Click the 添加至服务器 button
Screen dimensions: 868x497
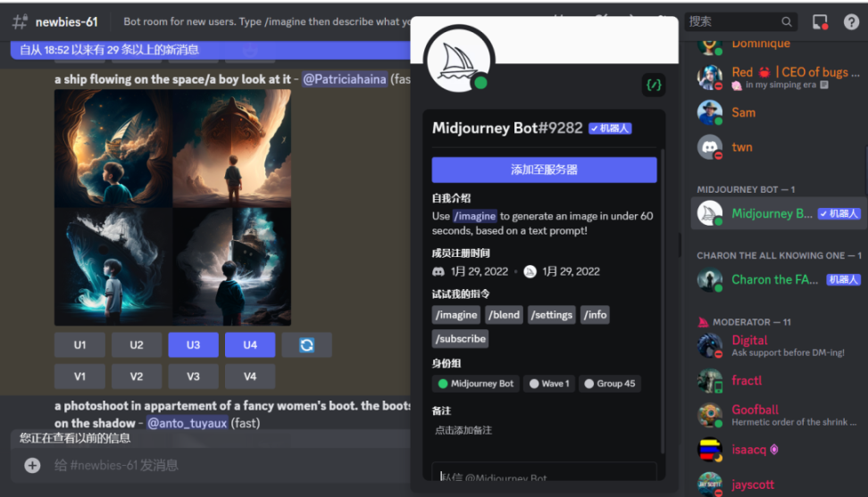544,170
